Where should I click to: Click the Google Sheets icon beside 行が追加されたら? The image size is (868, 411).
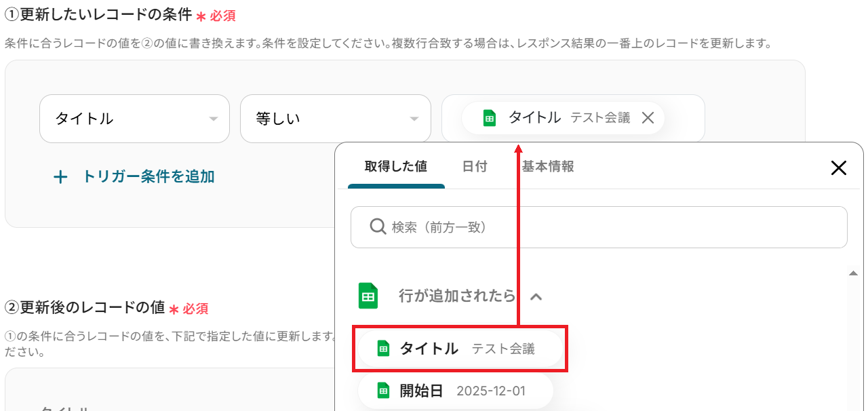[368, 296]
